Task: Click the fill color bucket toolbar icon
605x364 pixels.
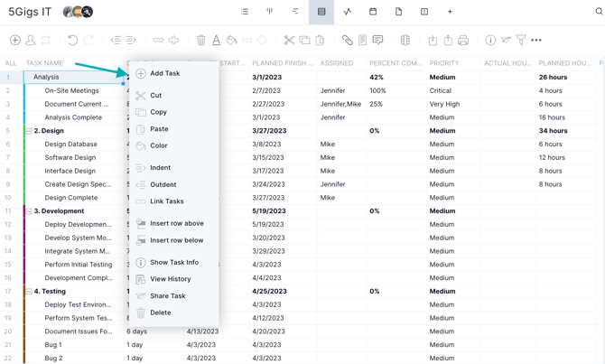Action: coord(231,40)
